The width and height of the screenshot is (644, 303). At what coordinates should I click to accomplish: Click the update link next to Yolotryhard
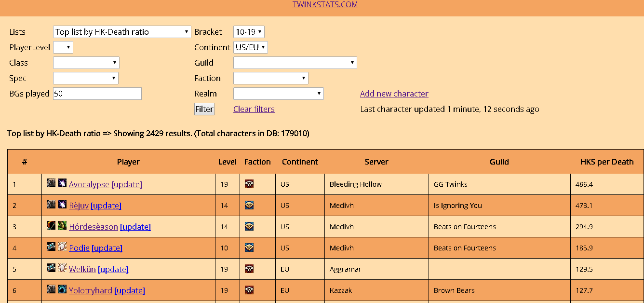click(x=130, y=290)
